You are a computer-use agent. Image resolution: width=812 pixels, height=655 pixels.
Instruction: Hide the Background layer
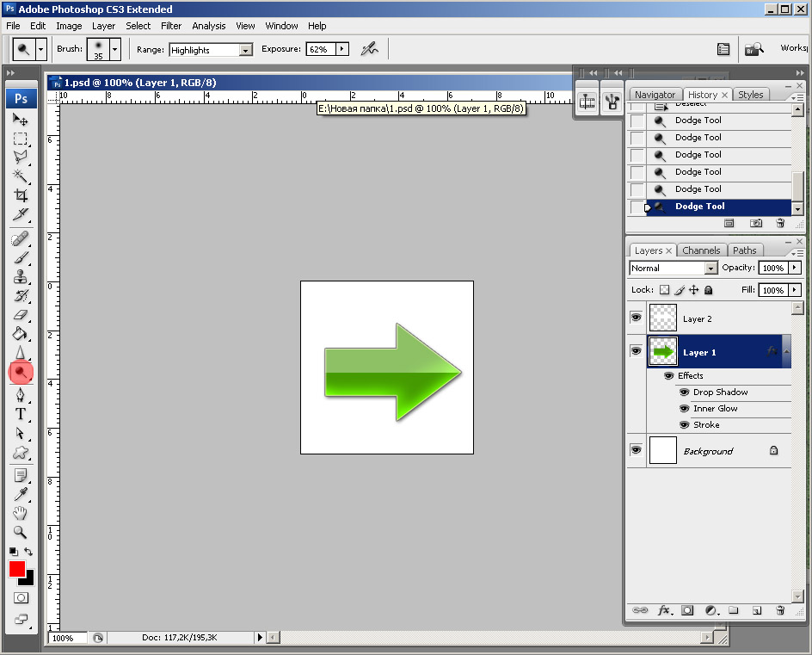pyautogui.click(x=636, y=449)
